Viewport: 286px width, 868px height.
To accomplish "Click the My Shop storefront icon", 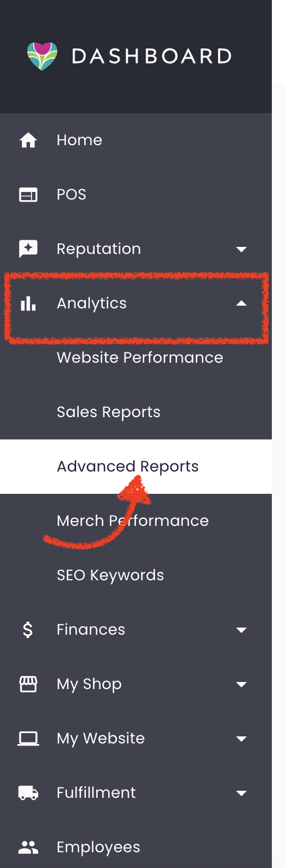I will pyautogui.click(x=28, y=684).
